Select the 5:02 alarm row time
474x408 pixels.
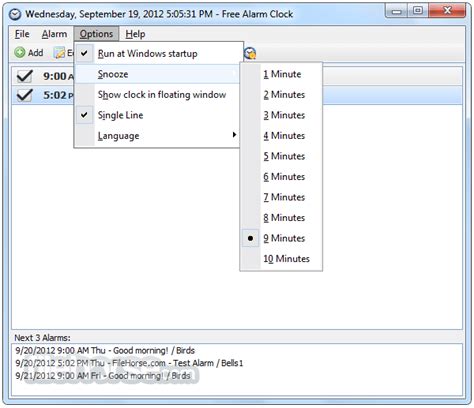pyautogui.click(x=55, y=95)
